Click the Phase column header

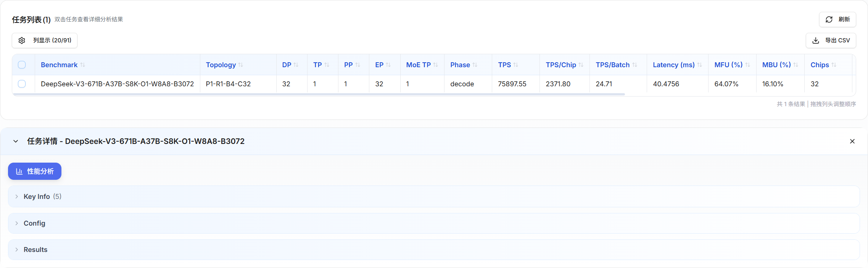click(460, 65)
